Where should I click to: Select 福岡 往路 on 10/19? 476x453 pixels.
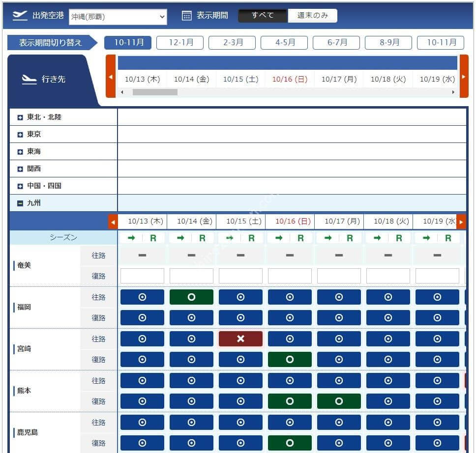438,297
